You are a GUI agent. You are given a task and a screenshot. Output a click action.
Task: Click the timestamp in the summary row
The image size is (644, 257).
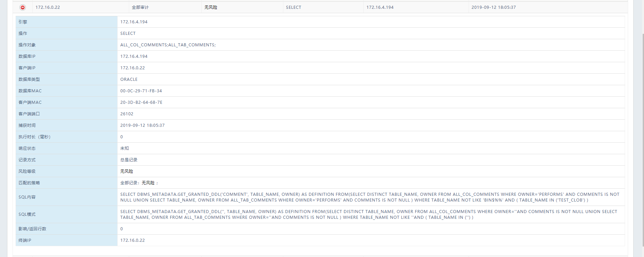tap(494, 7)
